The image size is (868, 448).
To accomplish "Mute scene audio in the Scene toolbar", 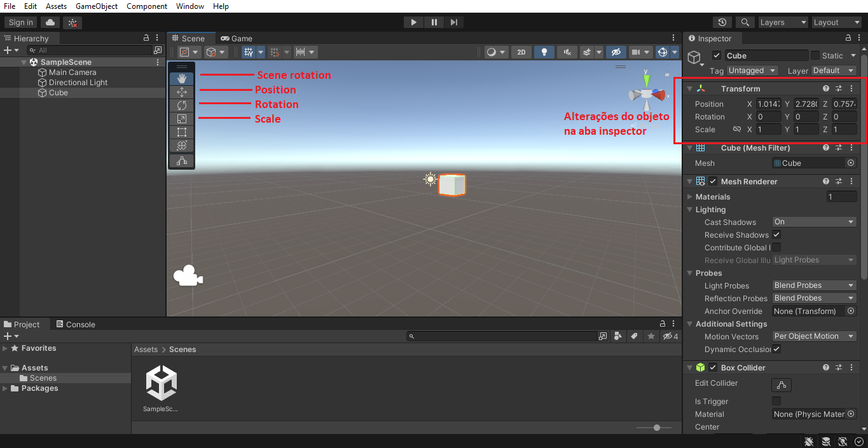I will [565, 51].
